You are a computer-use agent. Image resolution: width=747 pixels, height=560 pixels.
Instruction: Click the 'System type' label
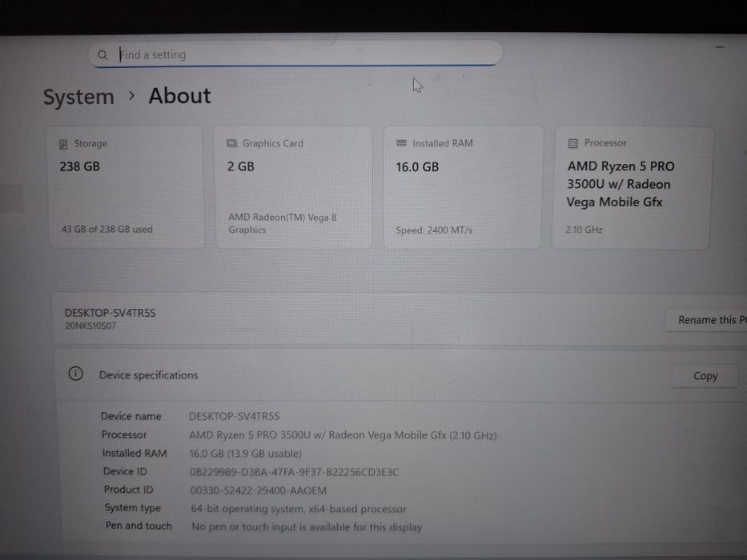click(132, 508)
